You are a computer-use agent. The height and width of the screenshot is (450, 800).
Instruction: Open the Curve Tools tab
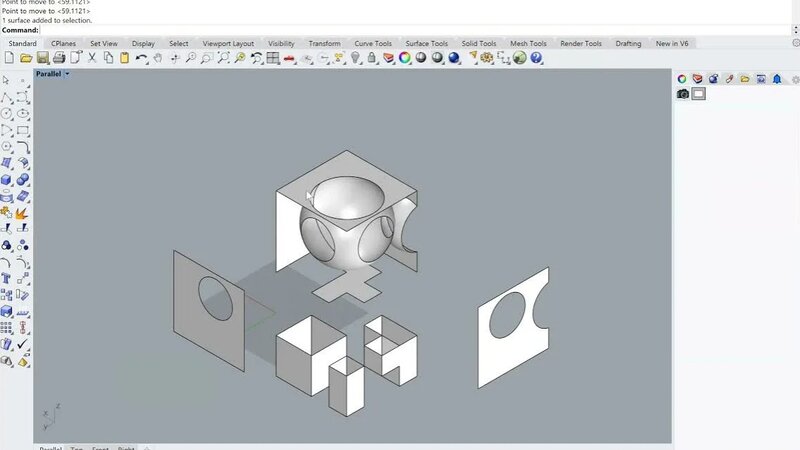(x=373, y=43)
